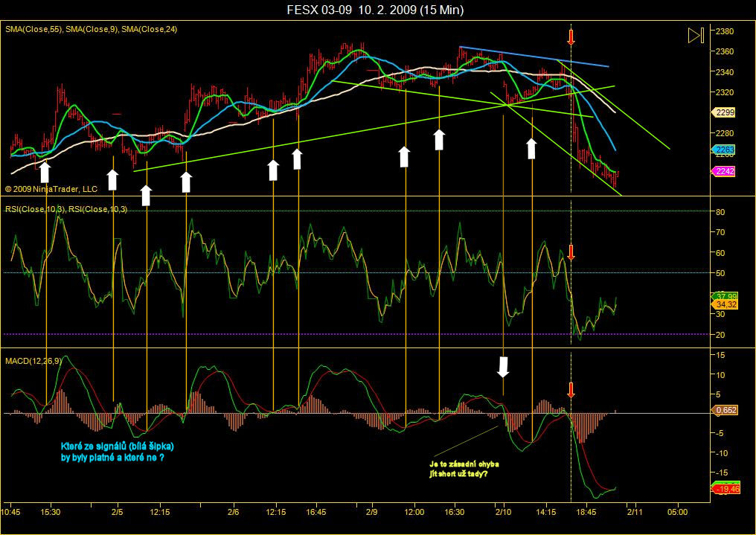Select the magenta 2242 price marker

click(x=724, y=171)
